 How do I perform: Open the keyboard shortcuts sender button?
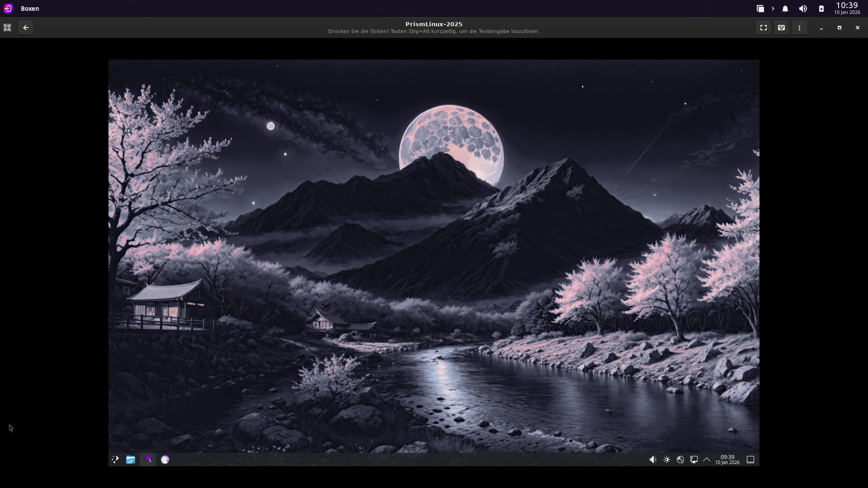coord(781,28)
